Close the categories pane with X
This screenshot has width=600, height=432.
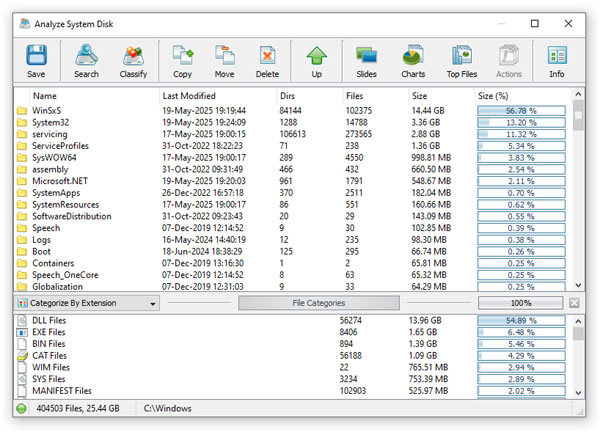pos(575,302)
